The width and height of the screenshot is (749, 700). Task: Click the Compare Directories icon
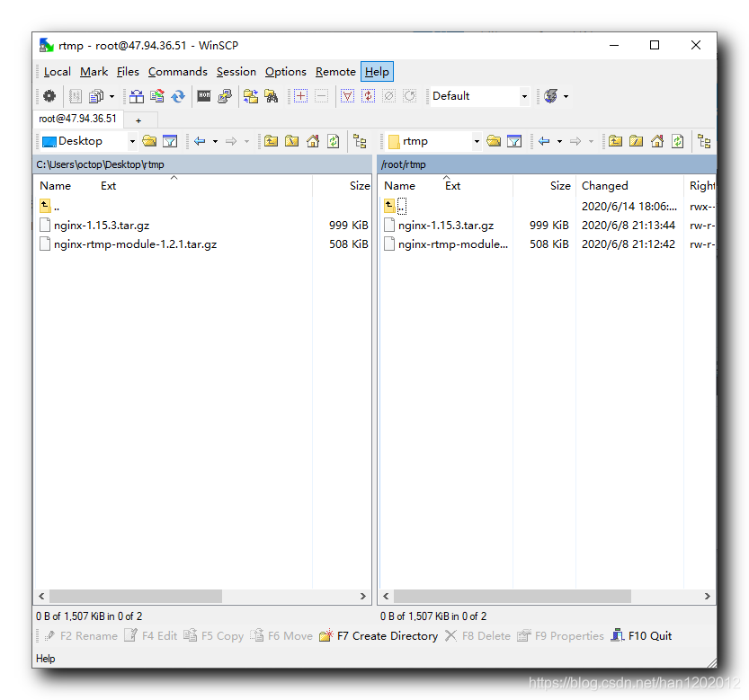(136, 96)
